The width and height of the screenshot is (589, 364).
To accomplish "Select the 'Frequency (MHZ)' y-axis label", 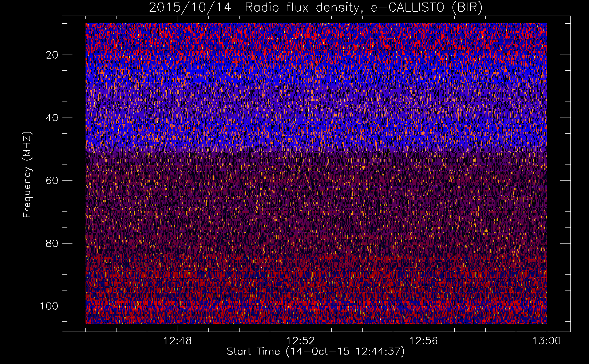I will tap(27, 175).
